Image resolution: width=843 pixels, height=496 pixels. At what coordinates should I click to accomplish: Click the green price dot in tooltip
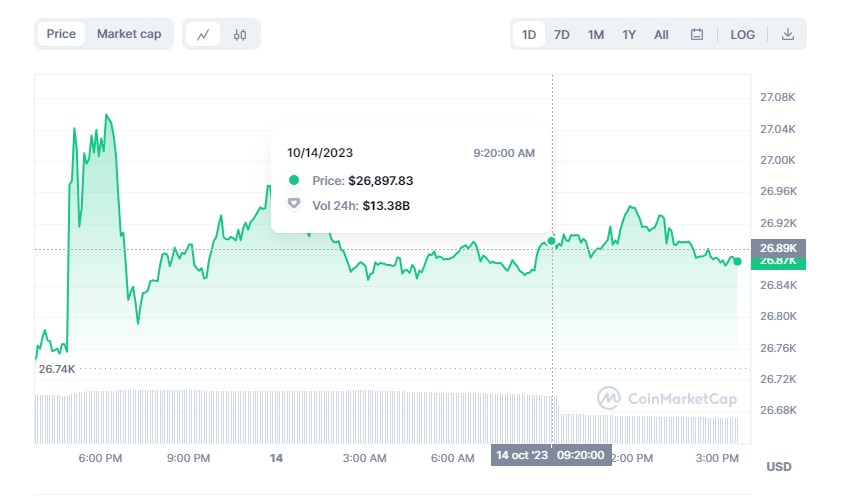pyautogui.click(x=293, y=181)
